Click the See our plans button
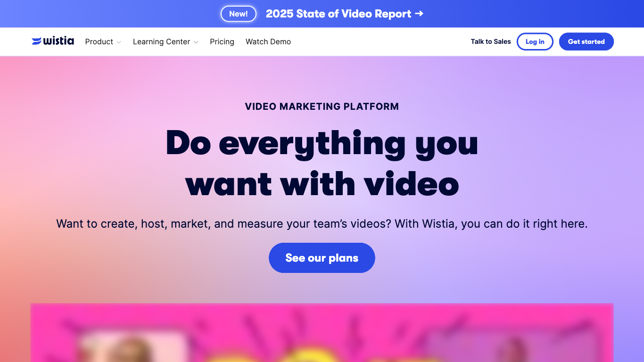The height and width of the screenshot is (362, 644). click(322, 258)
